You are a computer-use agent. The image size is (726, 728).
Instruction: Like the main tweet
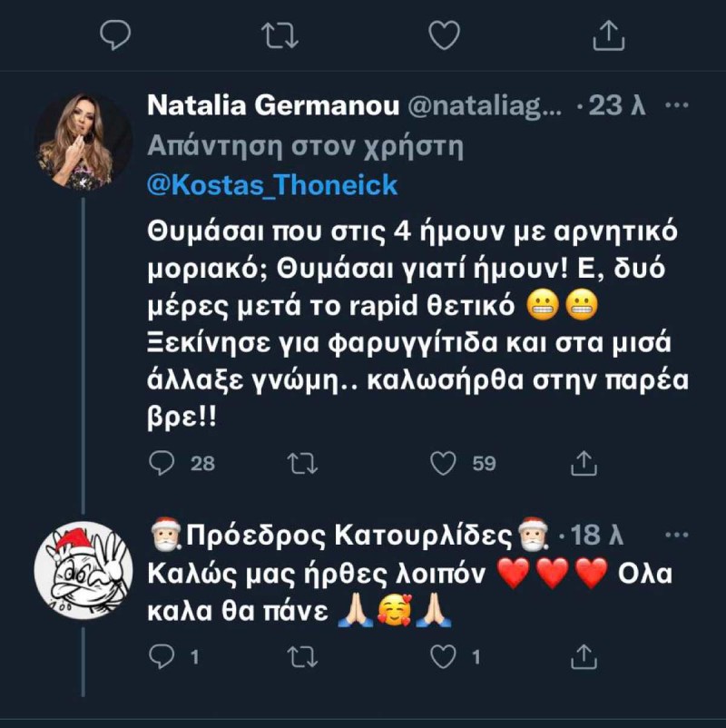[x=442, y=34]
